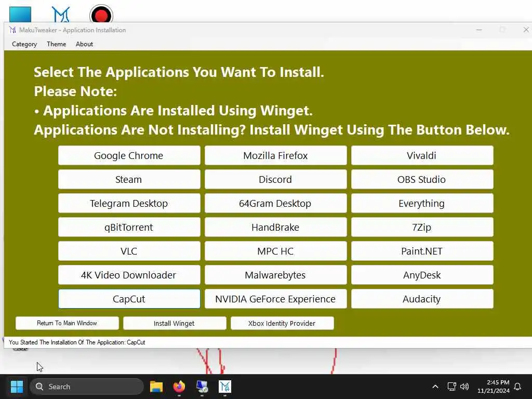532x399 pixels.
Task: Install VLC player
Action: (129, 251)
